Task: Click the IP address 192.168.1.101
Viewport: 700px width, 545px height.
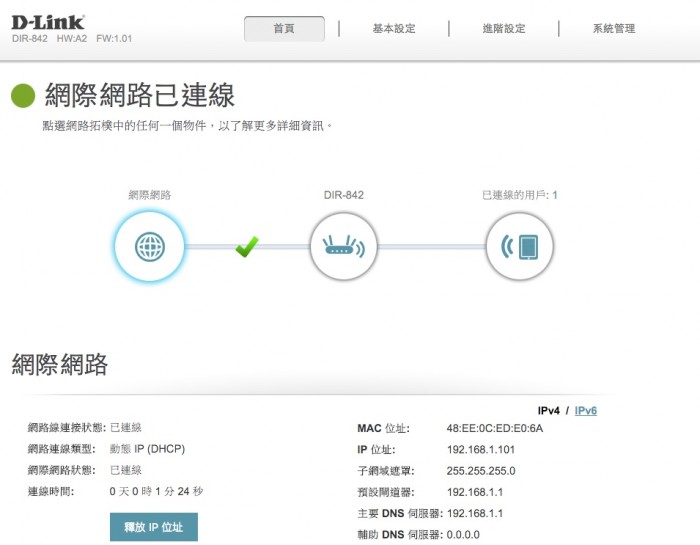Action: [x=480, y=450]
